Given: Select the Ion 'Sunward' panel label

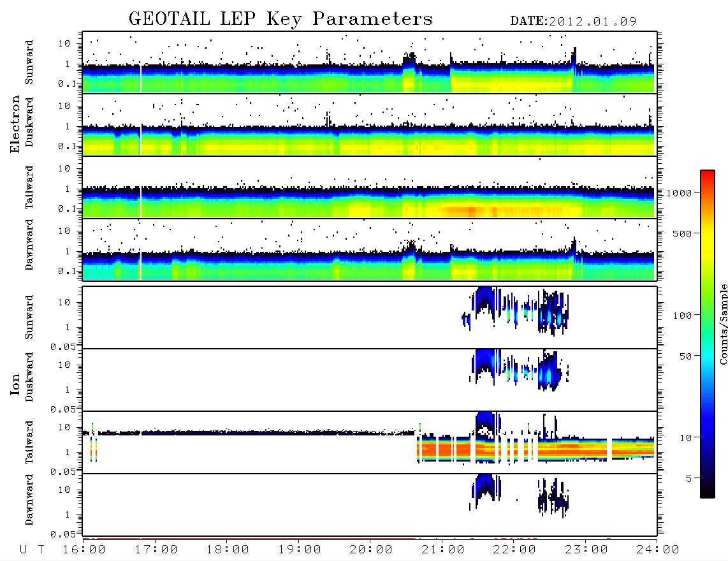Looking at the screenshot, I should click(29, 317).
